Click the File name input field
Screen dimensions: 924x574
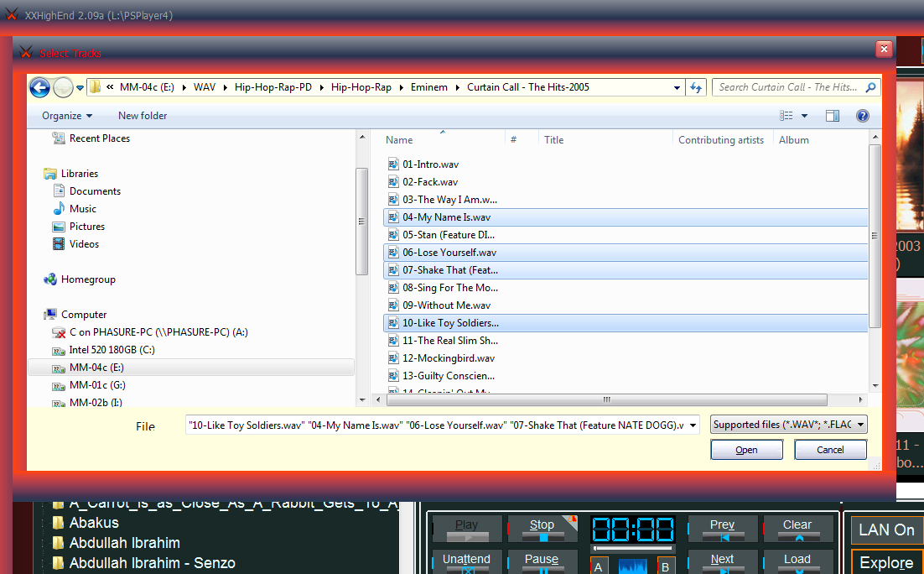tap(437, 425)
